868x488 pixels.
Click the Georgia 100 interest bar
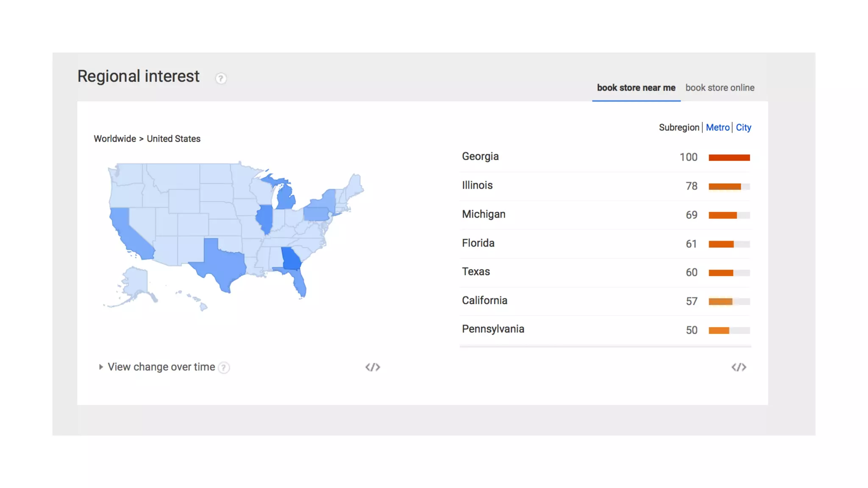(729, 158)
